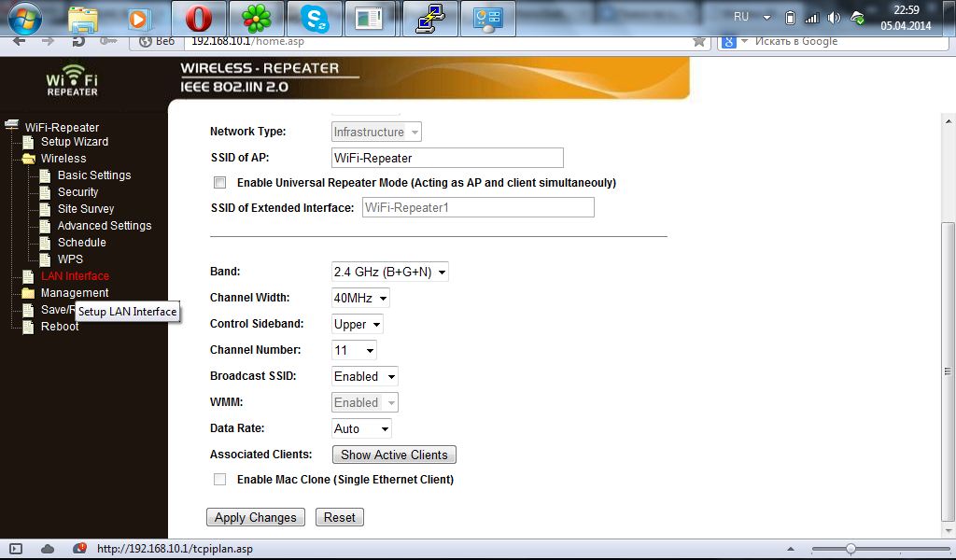Viewport: 956px width, 560px height.
Task: Open Advanced Settings page
Action: point(105,226)
